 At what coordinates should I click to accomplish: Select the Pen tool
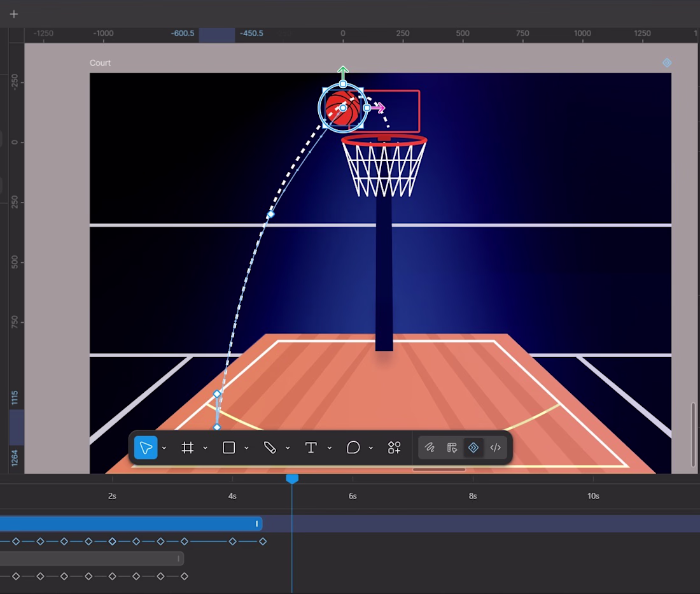pos(270,448)
